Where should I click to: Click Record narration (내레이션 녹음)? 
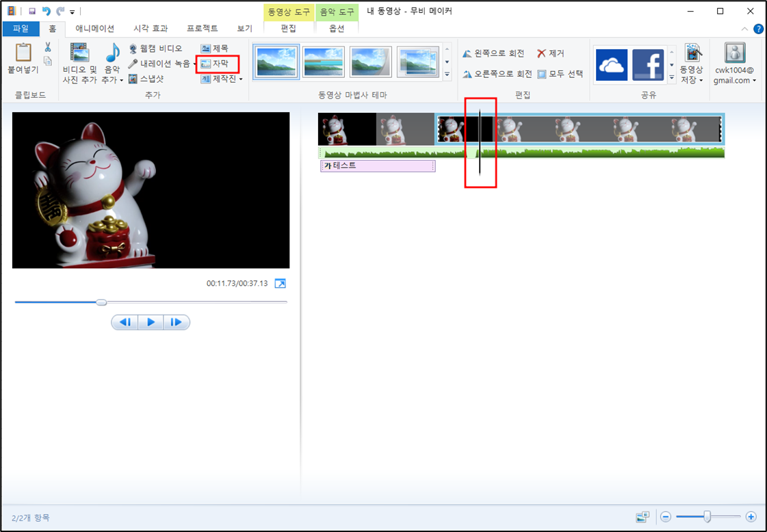[159, 64]
